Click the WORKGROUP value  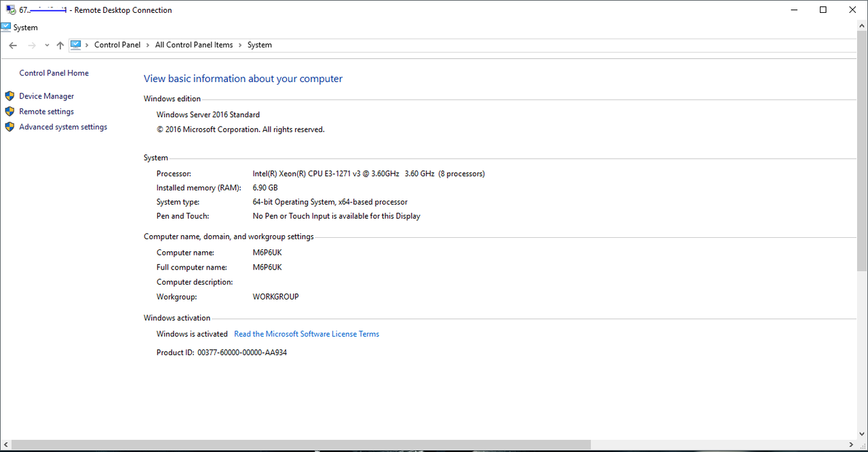pyautogui.click(x=276, y=297)
